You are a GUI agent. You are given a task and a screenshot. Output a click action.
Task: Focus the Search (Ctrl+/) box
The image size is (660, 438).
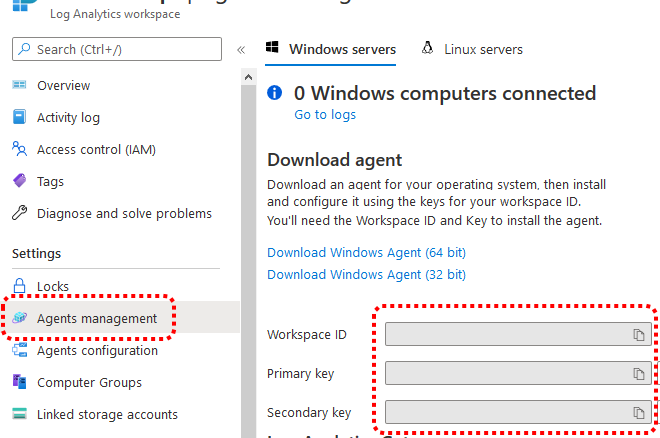(117, 49)
